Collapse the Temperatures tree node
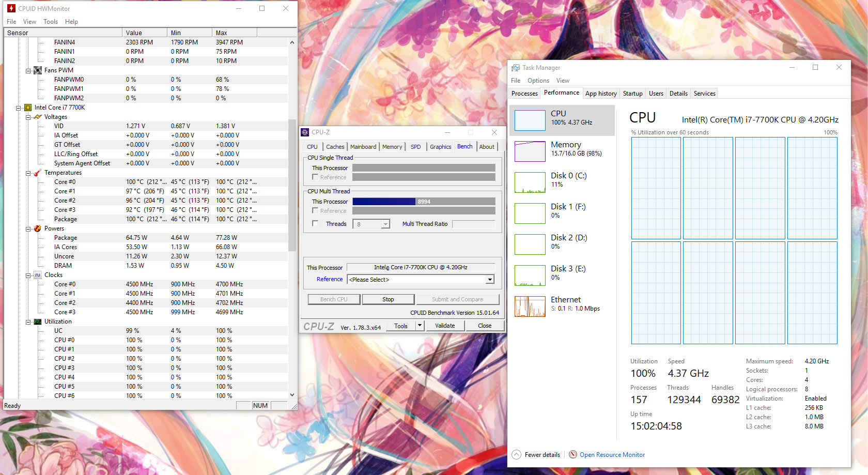The width and height of the screenshot is (868, 475). click(28, 173)
